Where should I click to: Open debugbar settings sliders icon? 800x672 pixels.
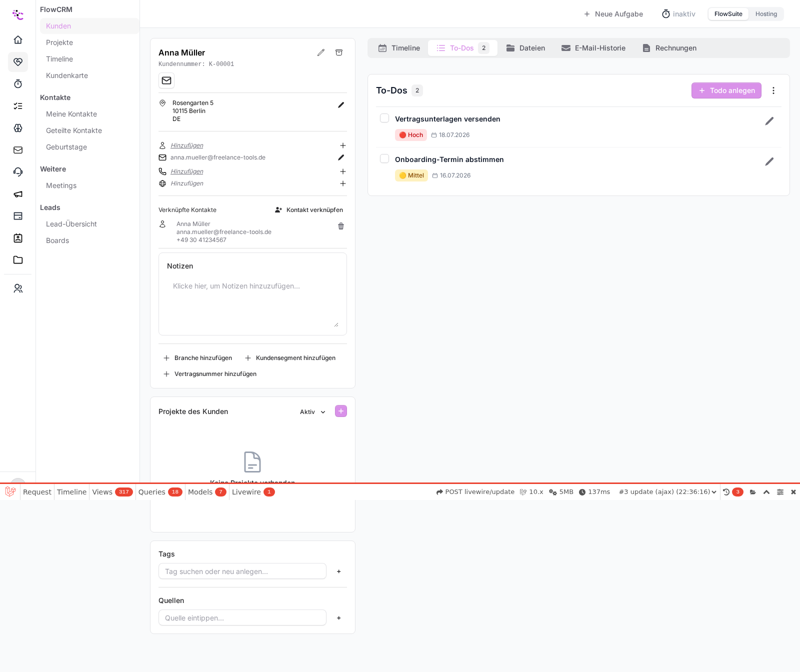[780, 492]
